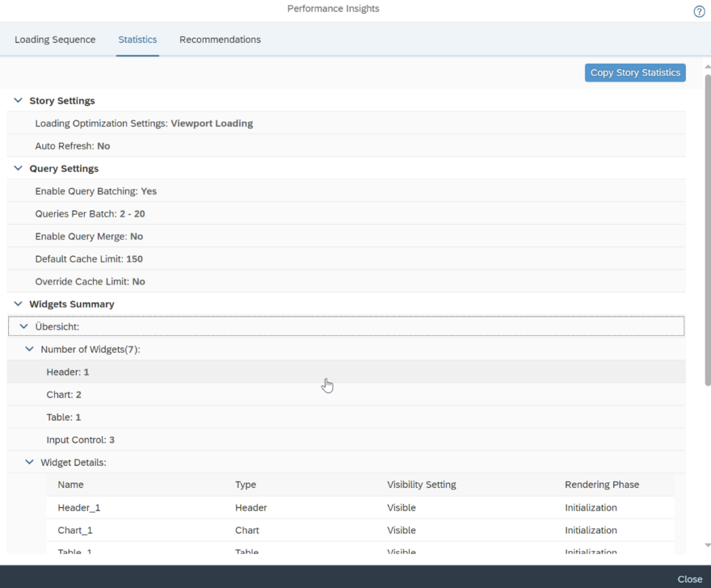The width and height of the screenshot is (711, 588).
Task: Collapse the Story Settings section
Action: [x=18, y=101]
